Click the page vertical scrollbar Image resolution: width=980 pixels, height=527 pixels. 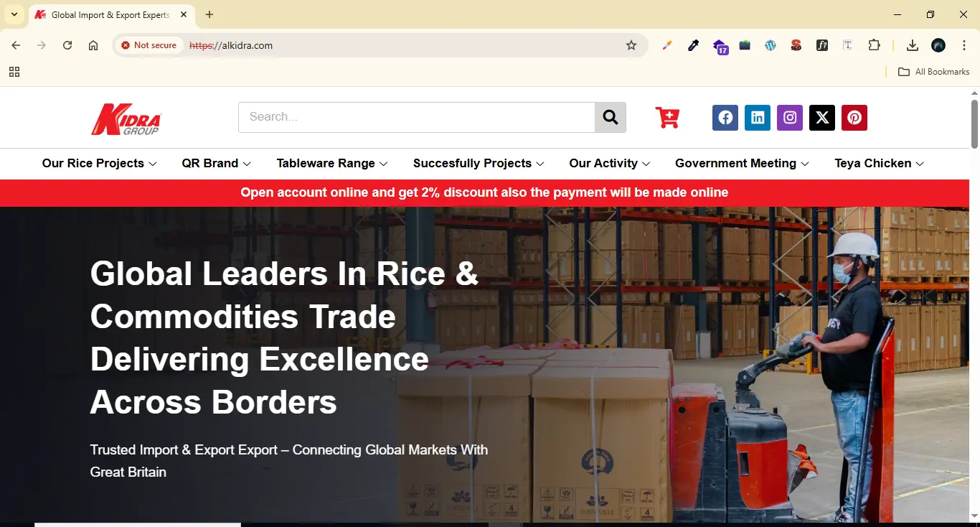pos(974,287)
